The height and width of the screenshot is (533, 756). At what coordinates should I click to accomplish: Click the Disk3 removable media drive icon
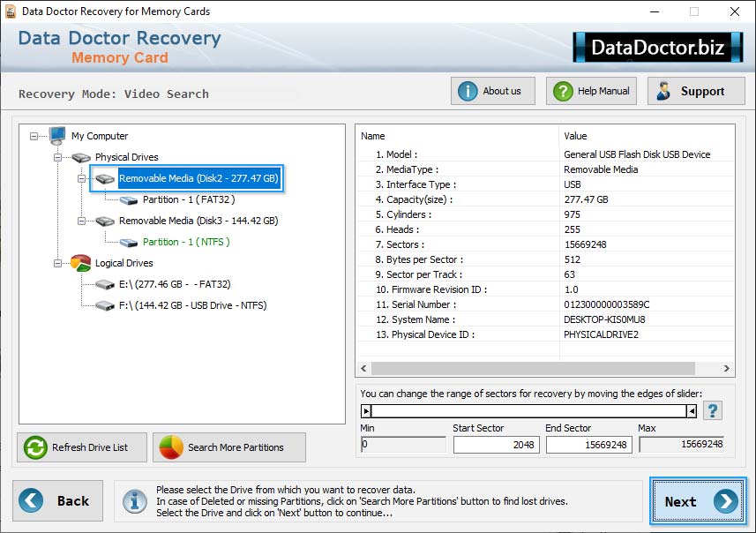pos(105,221)
